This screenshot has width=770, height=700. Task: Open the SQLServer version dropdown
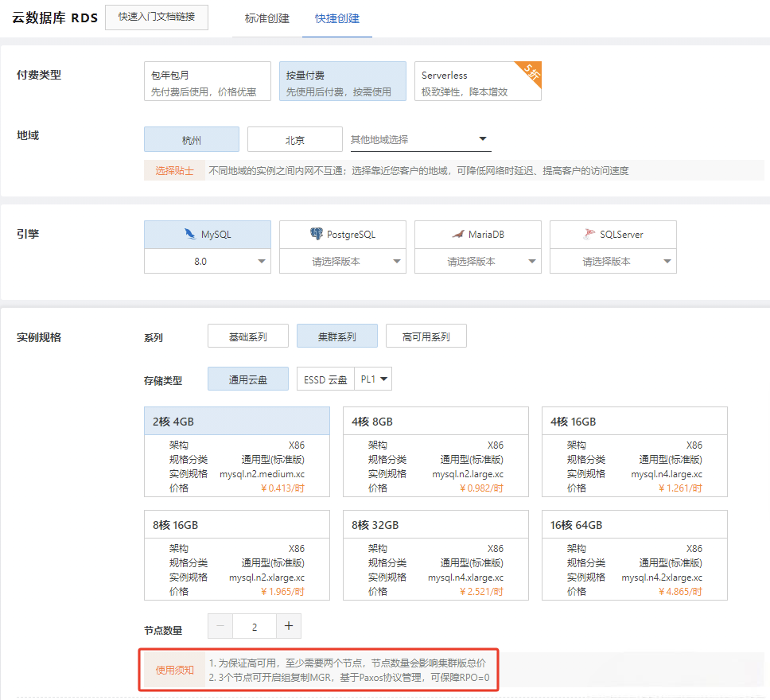pos(612,261)
